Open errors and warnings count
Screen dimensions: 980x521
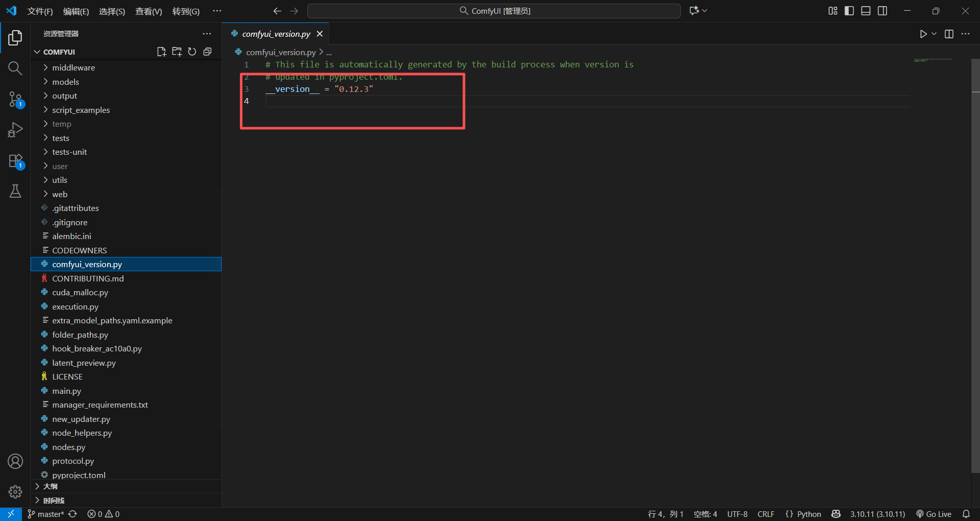(x=103, y=514)
